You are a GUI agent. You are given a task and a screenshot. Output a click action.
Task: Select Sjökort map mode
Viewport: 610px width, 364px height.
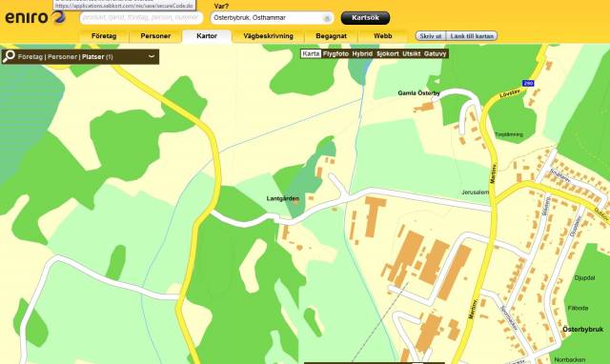[x=388, y=53]
